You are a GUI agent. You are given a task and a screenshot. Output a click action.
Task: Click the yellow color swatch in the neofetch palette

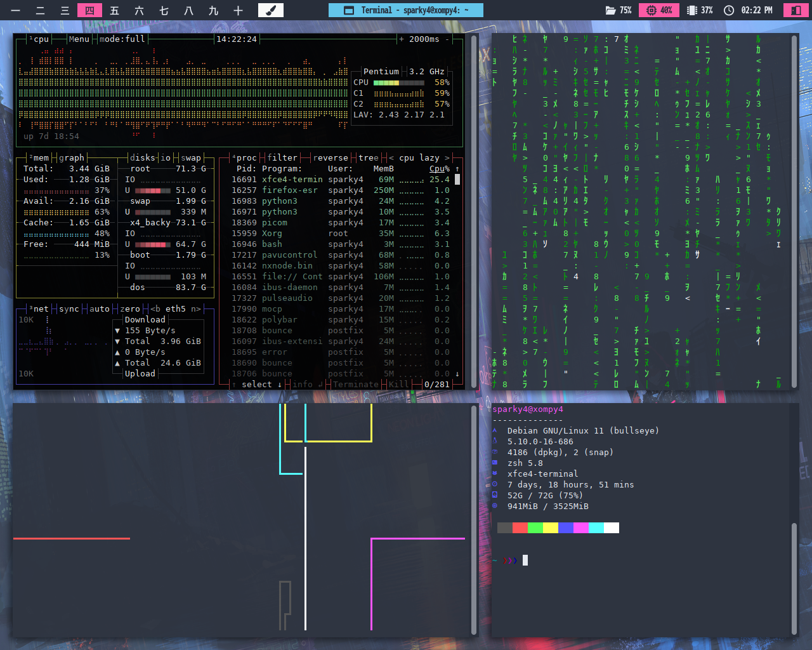click(550, 527)
